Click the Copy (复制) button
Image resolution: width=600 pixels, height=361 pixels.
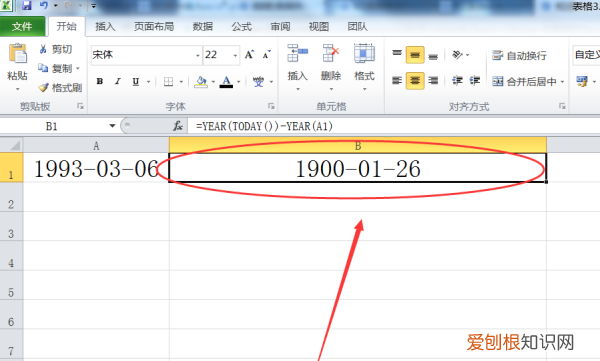(56, 69)
